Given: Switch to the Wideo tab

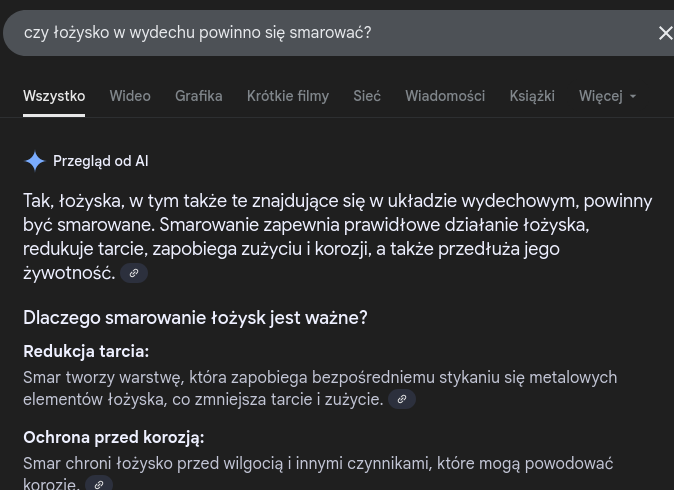Looking at the screenshot, I should click(x=130, y=96).
